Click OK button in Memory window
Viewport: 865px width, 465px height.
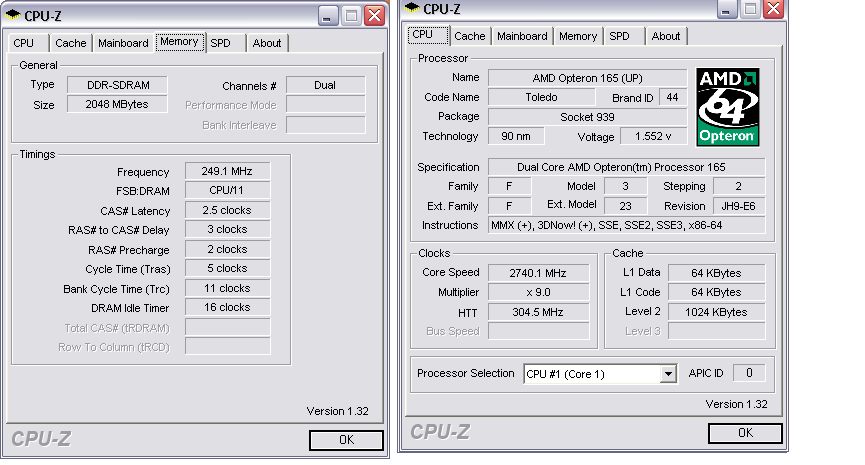pos(346,440)
